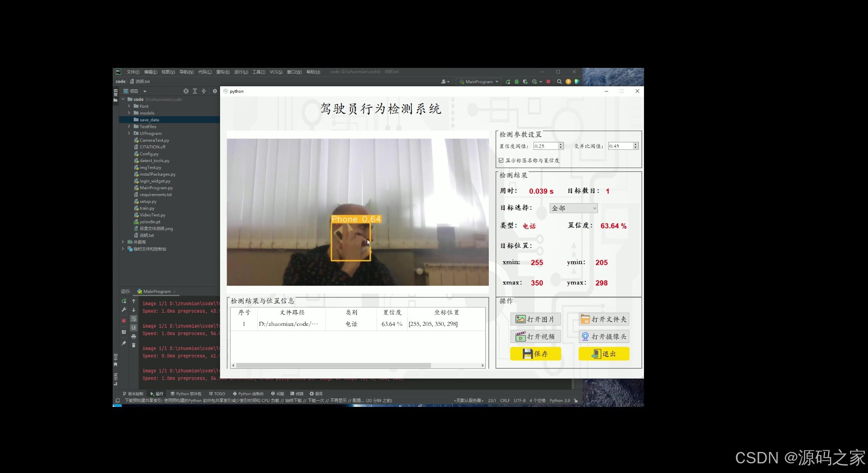
Task: Switch to the 说明.txt editor tab
Action: (142, 81)
